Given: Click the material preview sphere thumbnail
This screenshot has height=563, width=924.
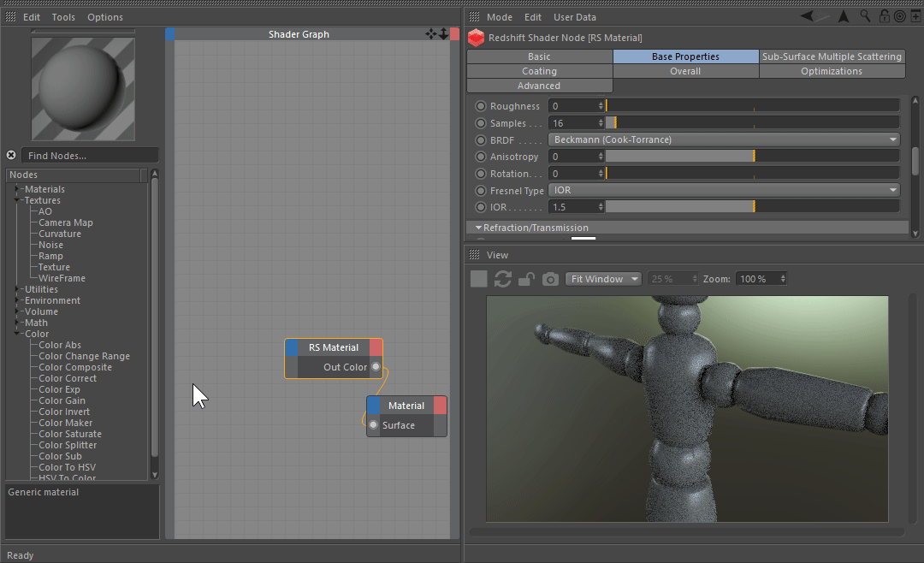Looking at the screenshot, I should (83, 89).
